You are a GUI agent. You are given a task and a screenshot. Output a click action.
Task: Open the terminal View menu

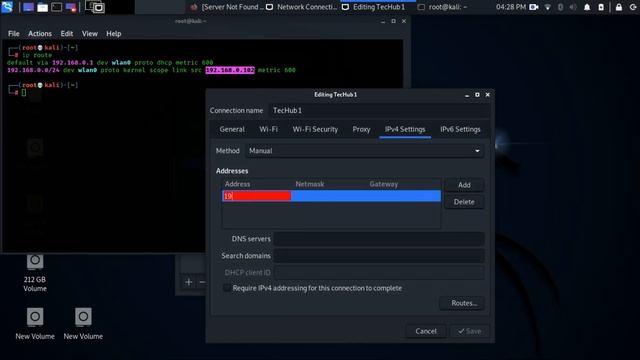pos(89,33)
